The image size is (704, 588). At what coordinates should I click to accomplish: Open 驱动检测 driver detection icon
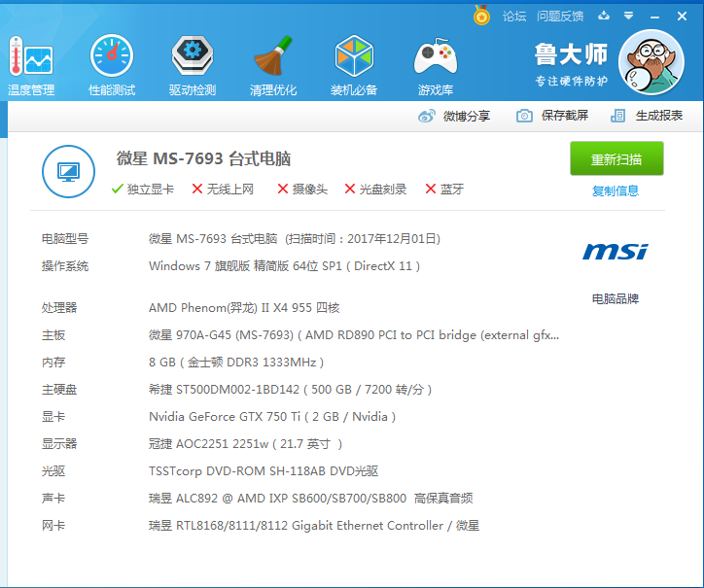point(193,54)
